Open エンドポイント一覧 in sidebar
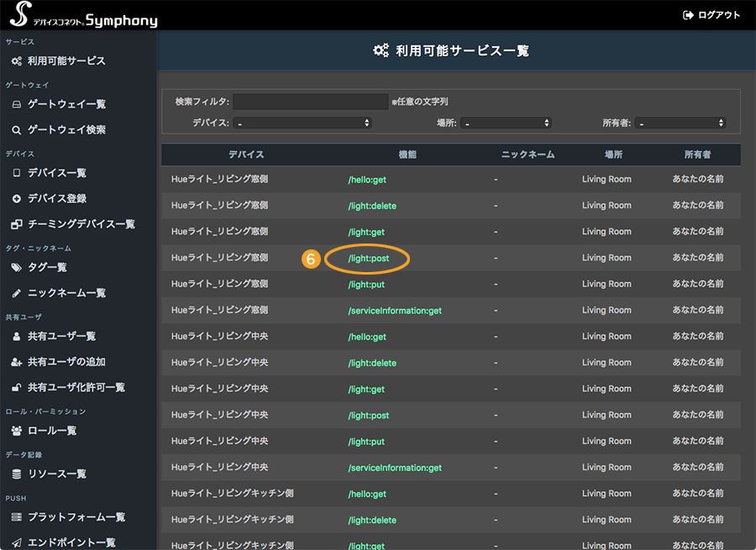This screenshot has width=756, height=550. tap(71, 542)
